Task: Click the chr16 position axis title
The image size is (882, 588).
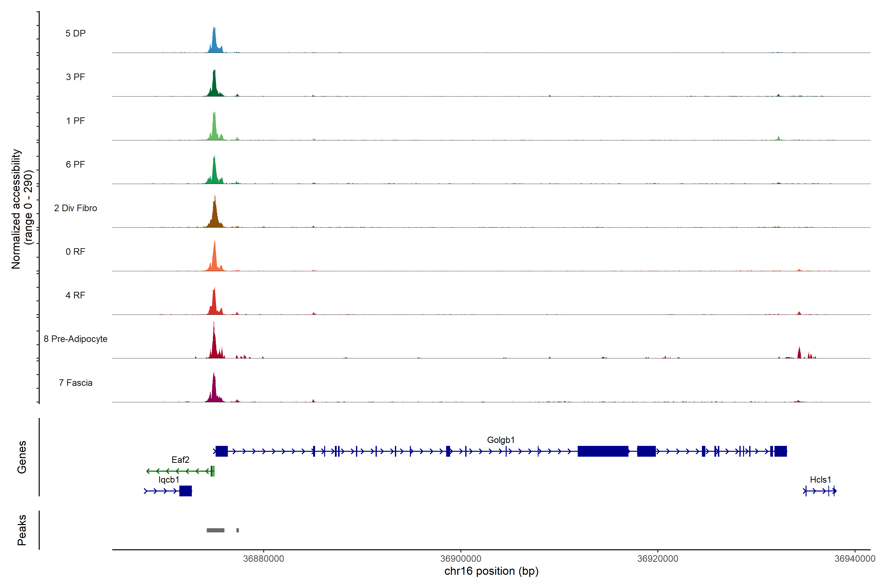Action: [x=491, y=571]
